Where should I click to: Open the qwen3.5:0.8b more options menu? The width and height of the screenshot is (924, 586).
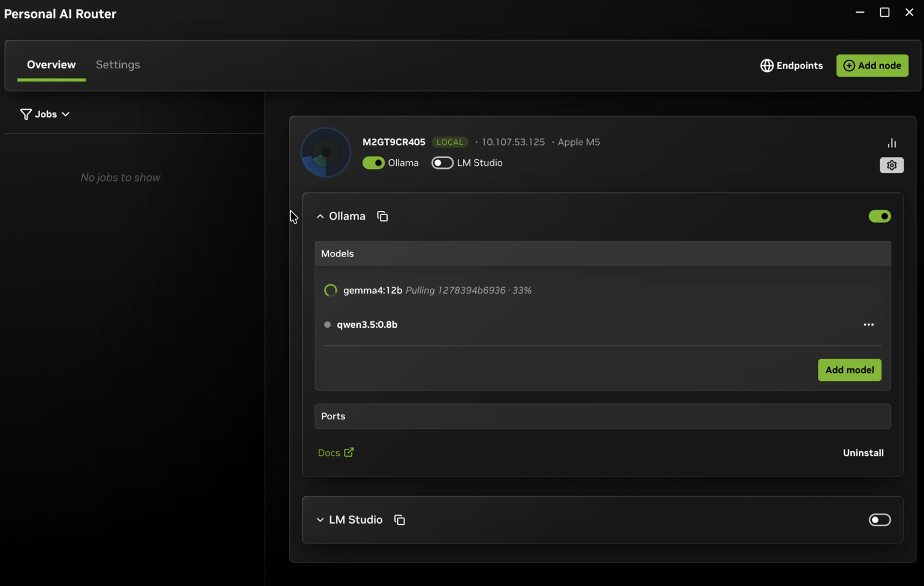[868, 325]
